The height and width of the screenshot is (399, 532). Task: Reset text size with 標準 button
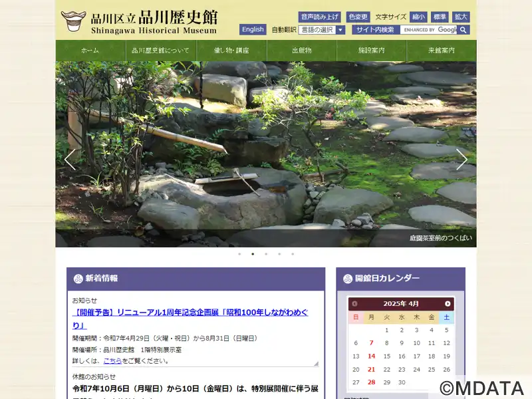(x=440, y=17)
